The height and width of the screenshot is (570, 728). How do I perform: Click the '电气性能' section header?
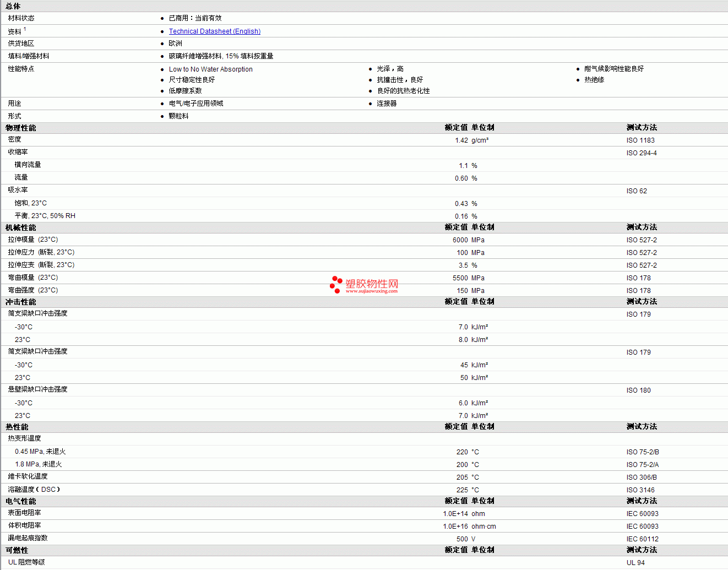click(x=21, y=501)
